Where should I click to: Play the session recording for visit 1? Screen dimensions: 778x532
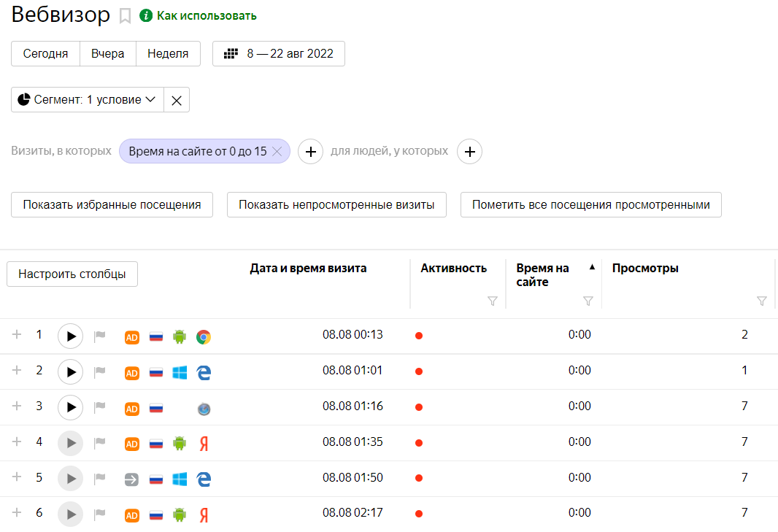[70, 336]
